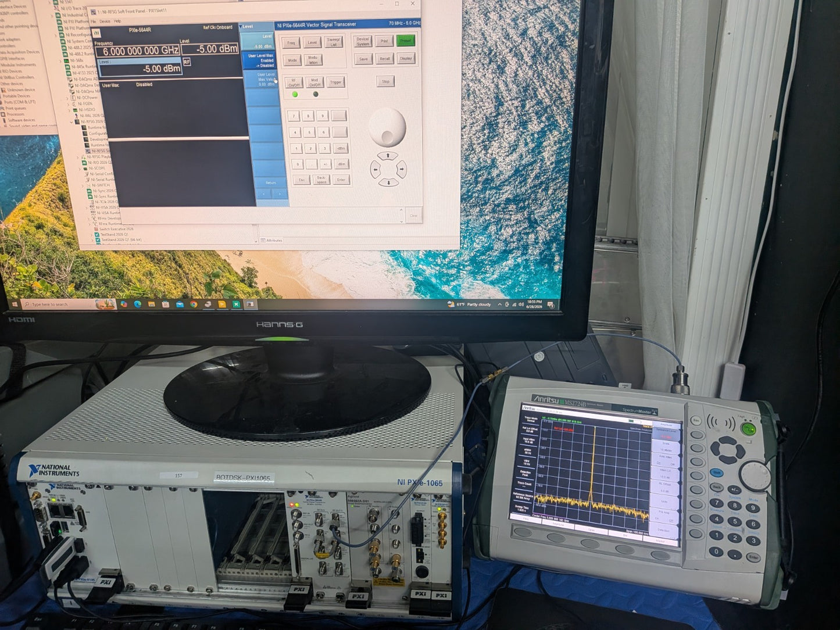This screenshot has height=630, width=840.
Task: Click the left arrow navigation key
Action: click(x=376, y=170)
